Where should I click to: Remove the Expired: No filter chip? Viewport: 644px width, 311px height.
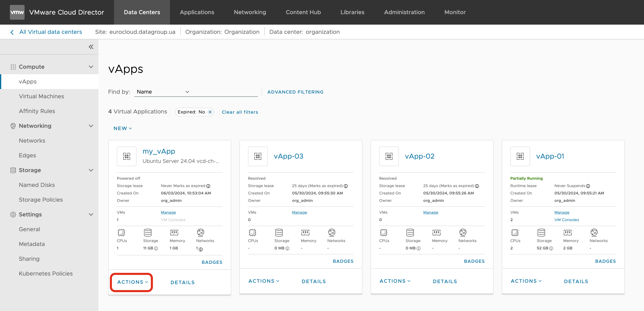pyautogui.click(x=210, y=112)
